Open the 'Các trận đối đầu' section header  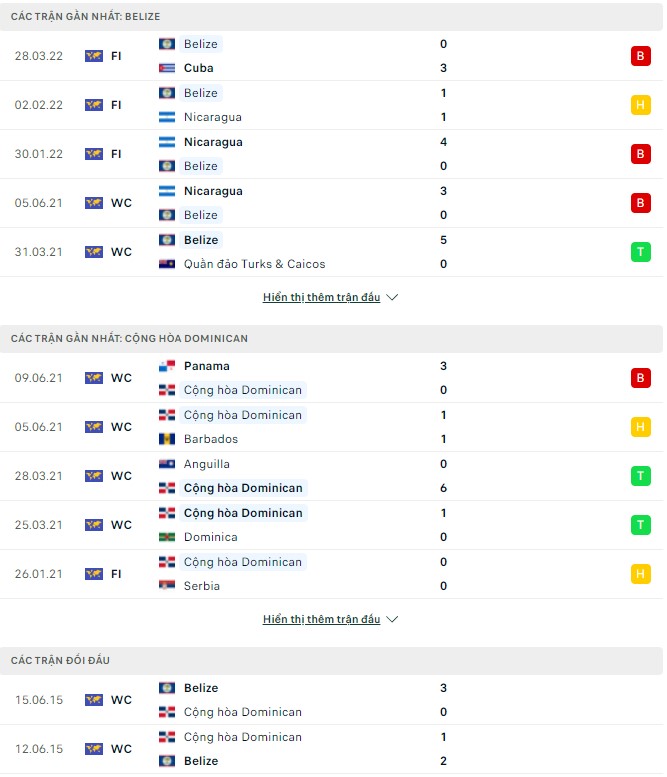coord(60,661)
